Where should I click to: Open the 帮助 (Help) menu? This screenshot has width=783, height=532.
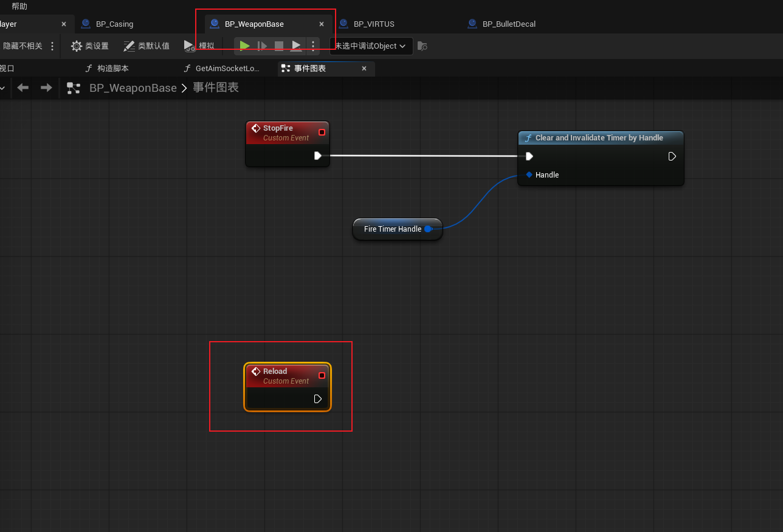[19, 6]
